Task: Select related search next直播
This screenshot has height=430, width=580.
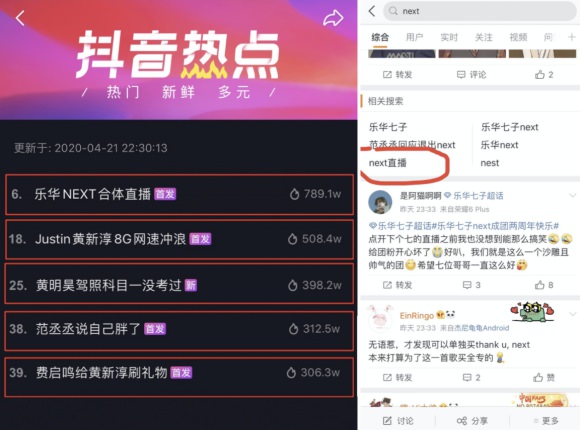Action: point(388,163)
